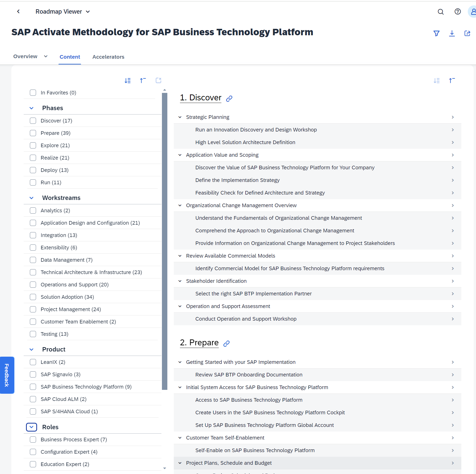Collapse the Review Available Commercial Models section

(180, 256)
